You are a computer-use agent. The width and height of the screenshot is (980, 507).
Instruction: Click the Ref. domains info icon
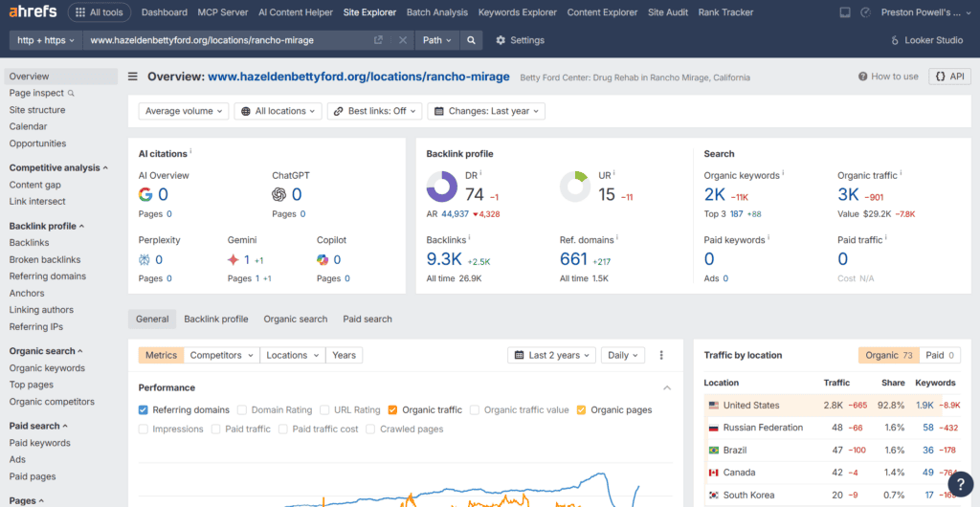[x=617, y=237]
